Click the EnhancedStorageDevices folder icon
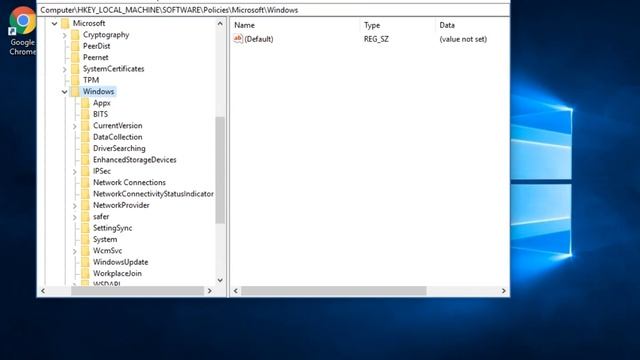 [x=85, y=160]
